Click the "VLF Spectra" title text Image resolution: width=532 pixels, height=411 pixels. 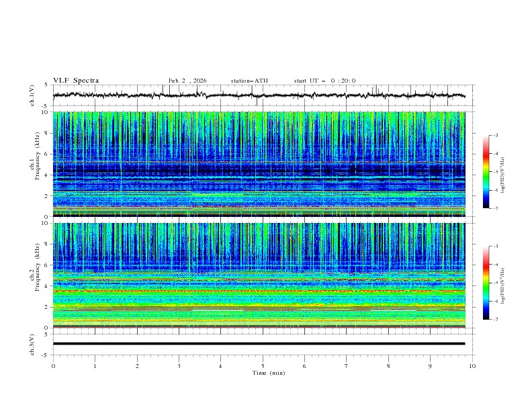pyautogui.click(x=76, y=81)
